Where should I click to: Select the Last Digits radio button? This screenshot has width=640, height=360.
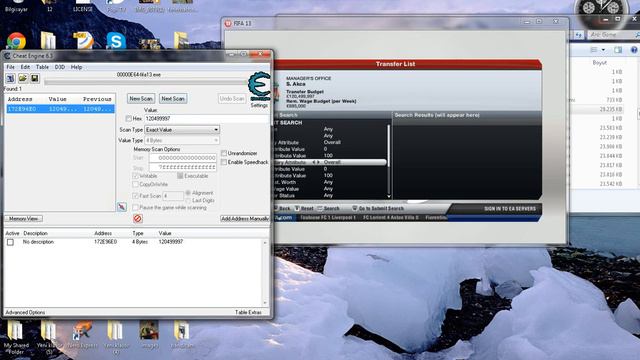(188, 200)
